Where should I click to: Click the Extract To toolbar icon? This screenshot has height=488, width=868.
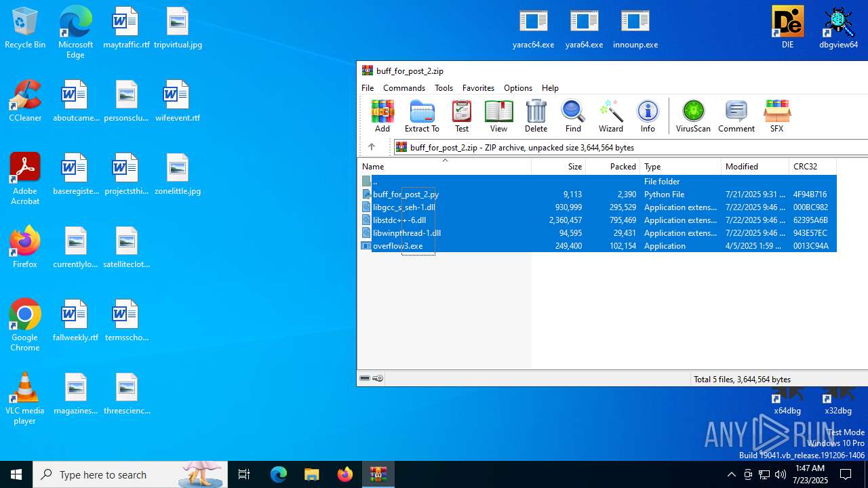[422, 116]
